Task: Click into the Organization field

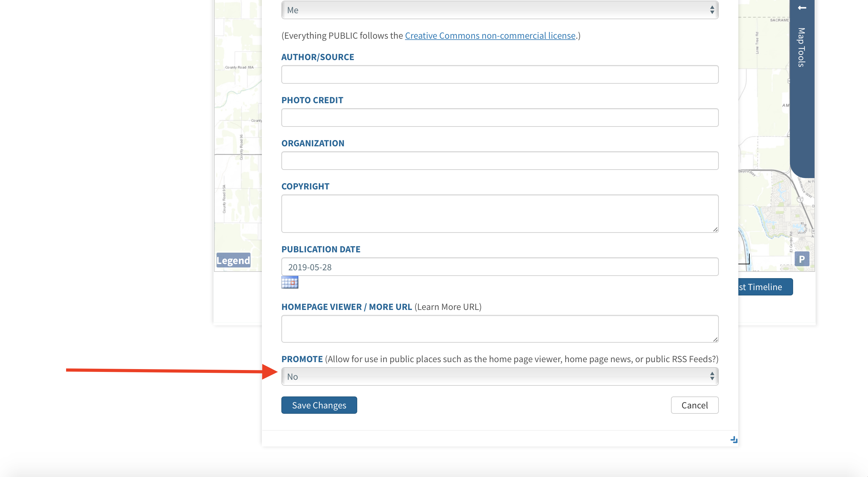Action: (x=499, y=161)
